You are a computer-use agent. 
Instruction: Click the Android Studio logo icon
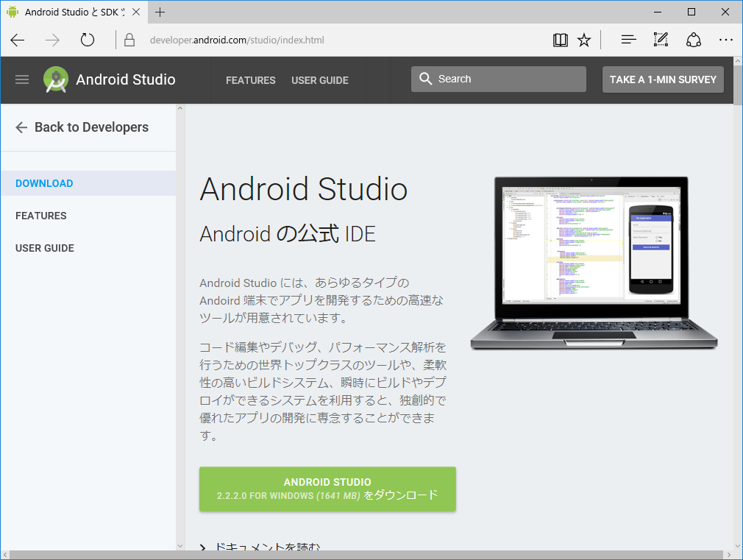(x=56, y=79)
